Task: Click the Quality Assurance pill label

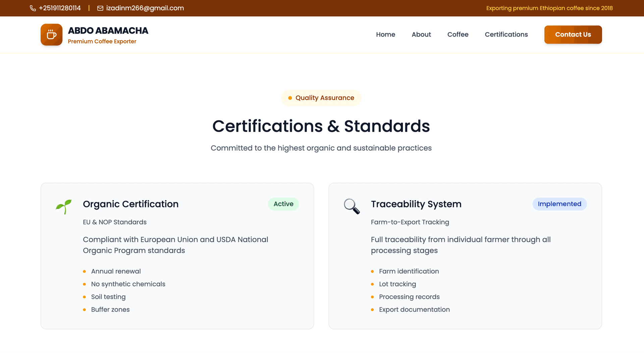Action: tap(321, 98)
